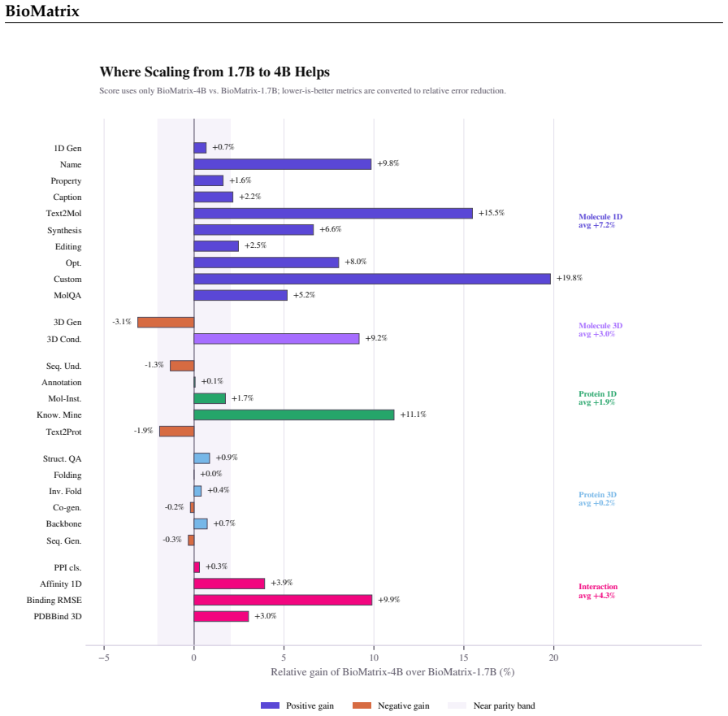Image resolution: width=728 pixels, height=716 pixels.
Task: Click the BioMatrix header title
Action: [x=42, y=11]
